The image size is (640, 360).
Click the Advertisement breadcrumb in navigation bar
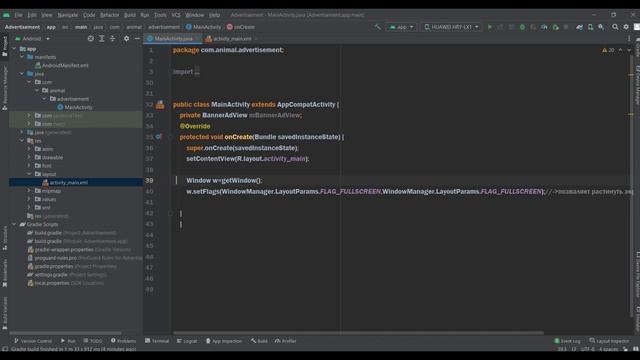point(22,27)
